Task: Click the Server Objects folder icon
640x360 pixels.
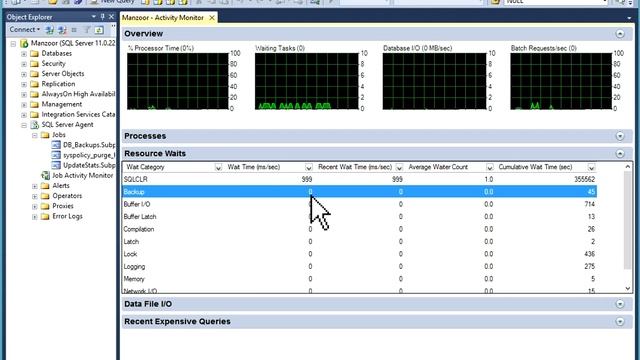Action: tap(35, 74)
